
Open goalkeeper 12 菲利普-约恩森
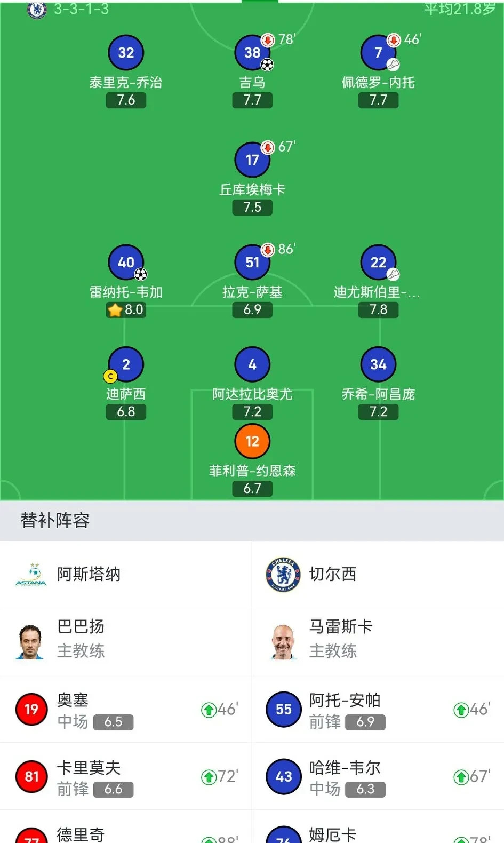(252, 441)
